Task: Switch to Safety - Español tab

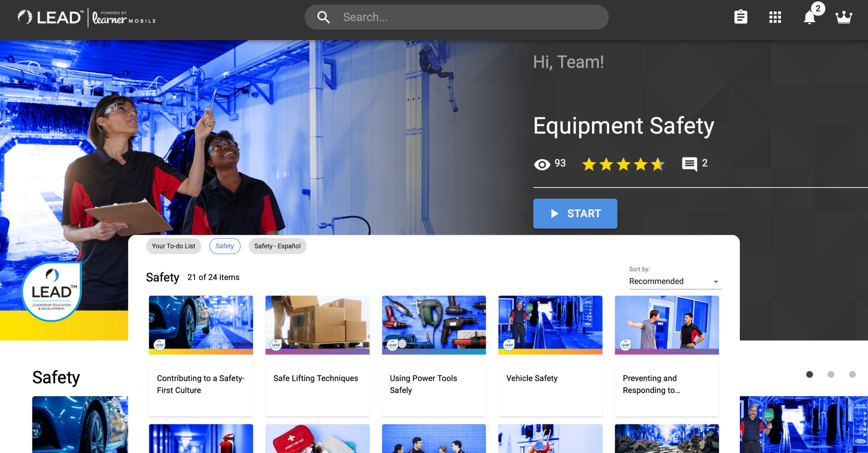Action: click(x=277, y=246)
